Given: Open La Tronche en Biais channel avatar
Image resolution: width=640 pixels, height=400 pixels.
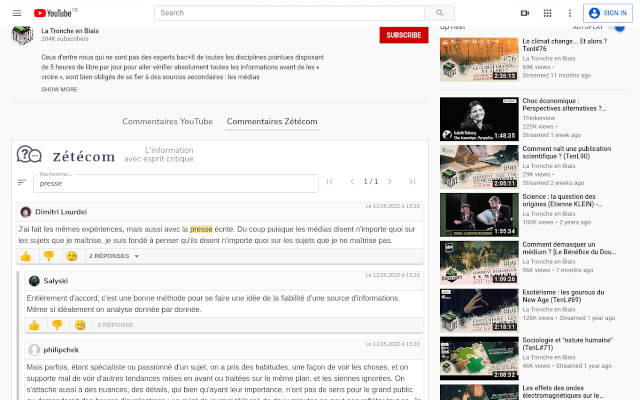Looking at the screenshot, I should click(22, 35).
